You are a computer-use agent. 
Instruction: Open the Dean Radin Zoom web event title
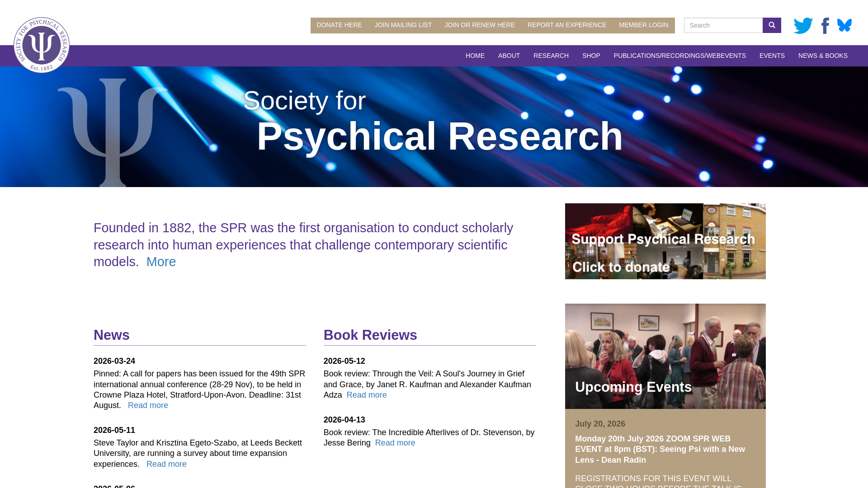[660, 449]
